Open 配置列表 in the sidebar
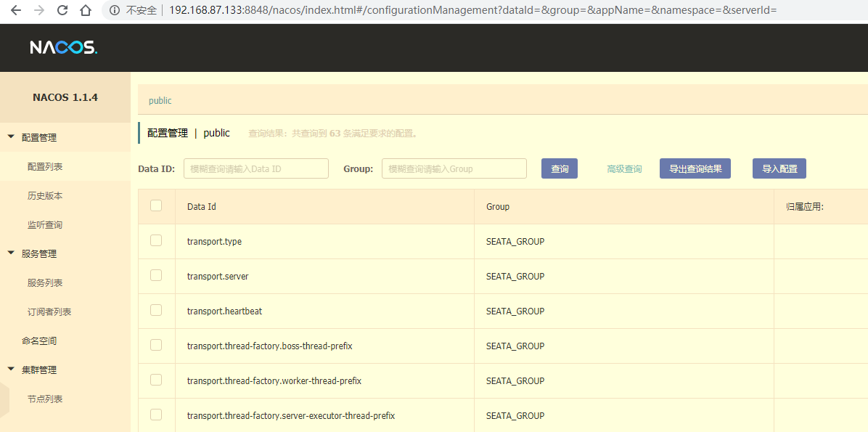 pyautogui.click(x=46, y=166)
